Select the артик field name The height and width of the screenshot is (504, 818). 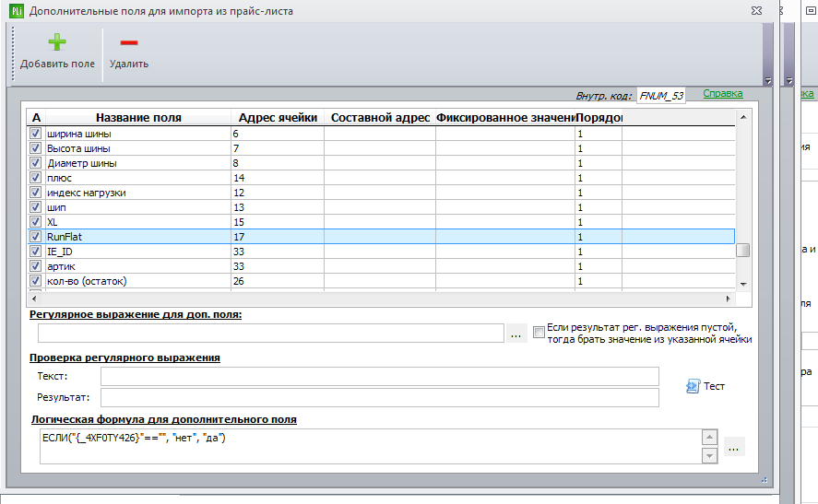(x=61, y=266)
